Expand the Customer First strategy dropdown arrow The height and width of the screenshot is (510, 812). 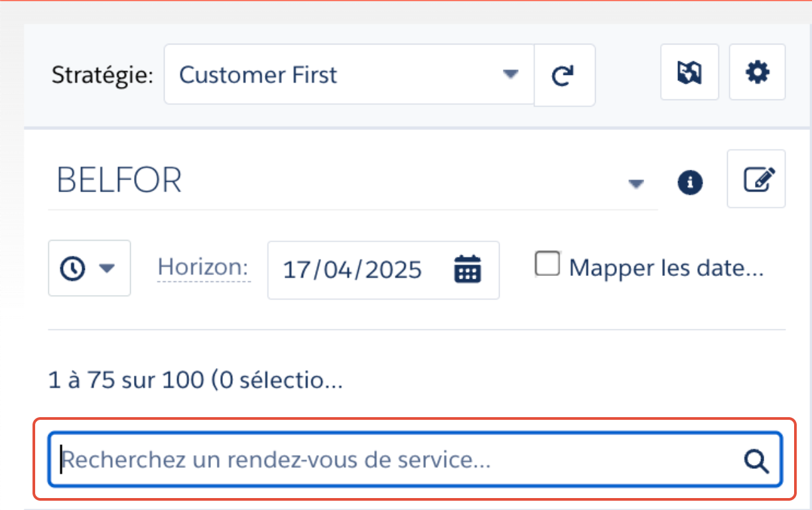pyautogui.click(x=509, y=74)
